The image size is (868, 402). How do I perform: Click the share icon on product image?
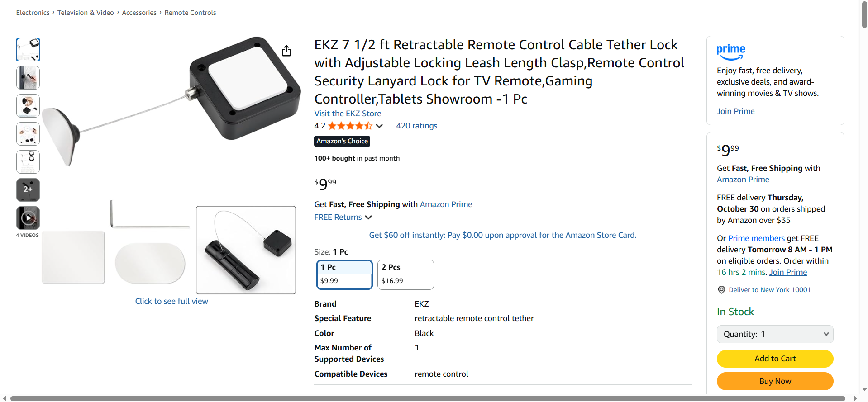pos(286,51)
